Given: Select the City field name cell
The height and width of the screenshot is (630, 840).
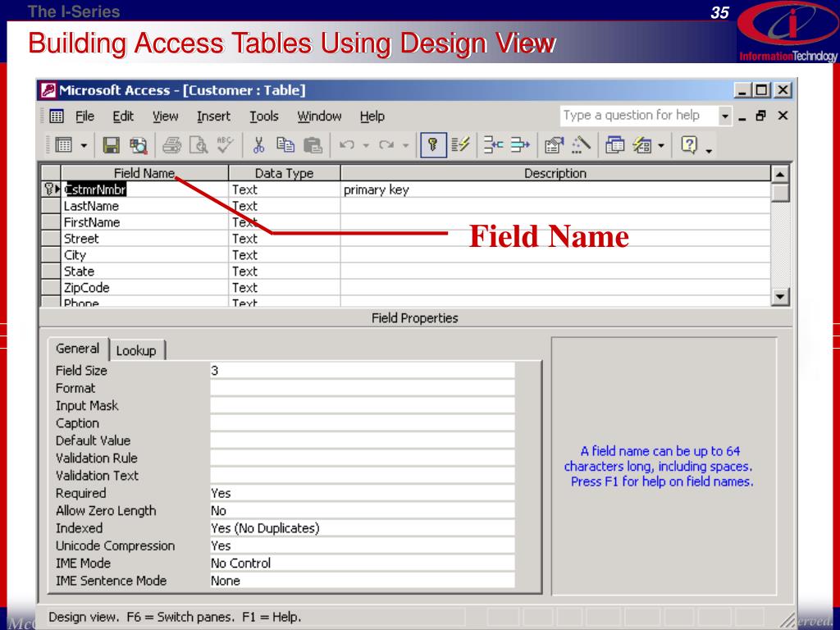Looking at the screenshot, I should 145,255.
